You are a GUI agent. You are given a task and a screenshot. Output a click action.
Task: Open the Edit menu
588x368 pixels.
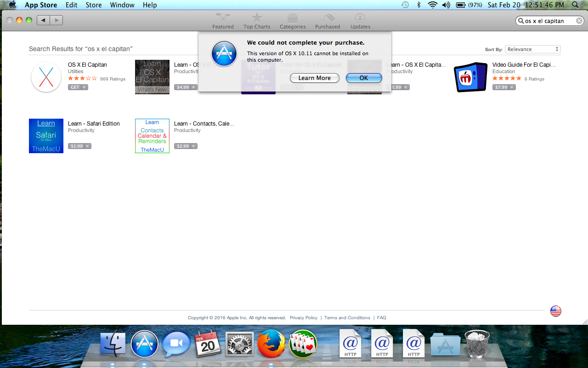click(x=71, y=5)
